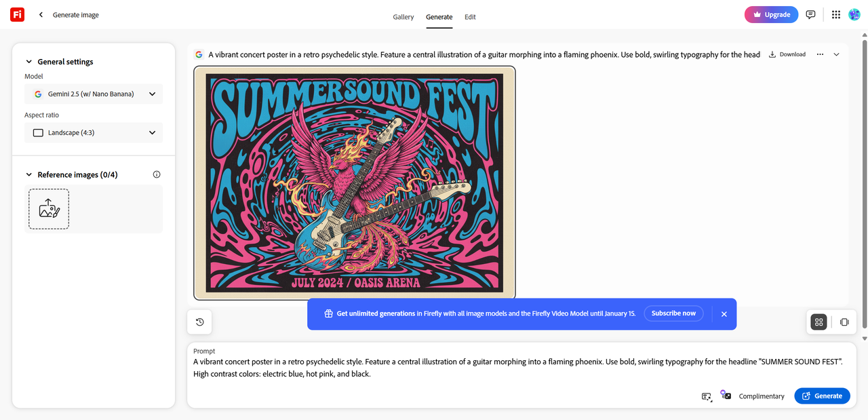868x420 pixels.
Task: Show info about Reference images
Action: [x=157, y=174]
